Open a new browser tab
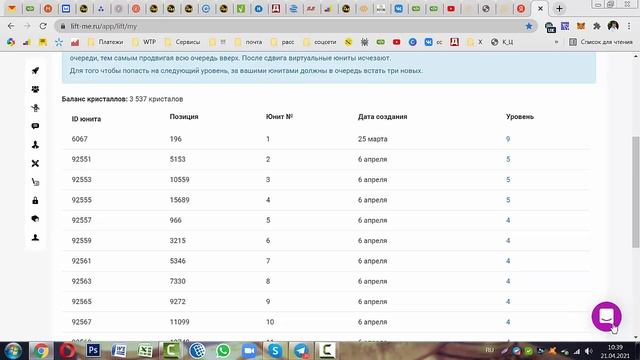The image size is (640, 360). pos(559,9)
